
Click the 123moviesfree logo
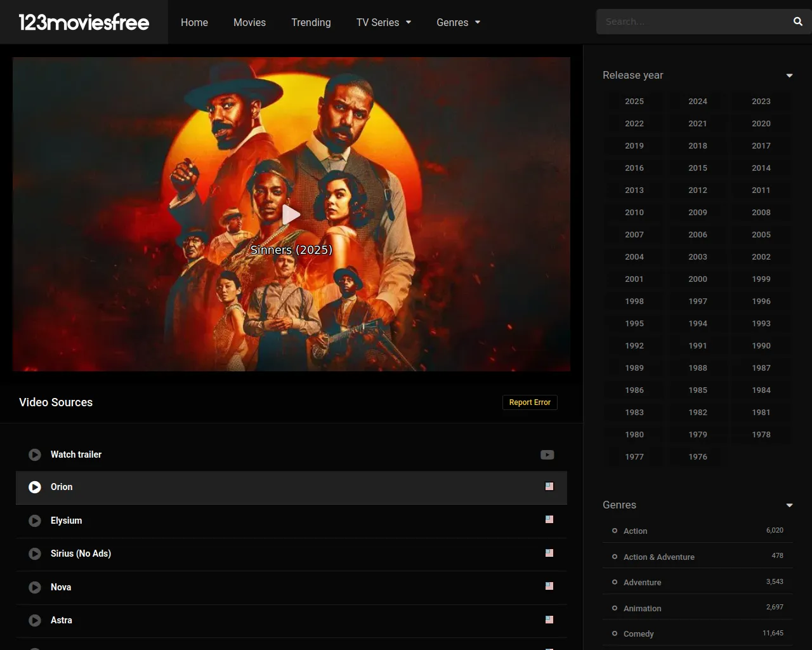[84, 22]
